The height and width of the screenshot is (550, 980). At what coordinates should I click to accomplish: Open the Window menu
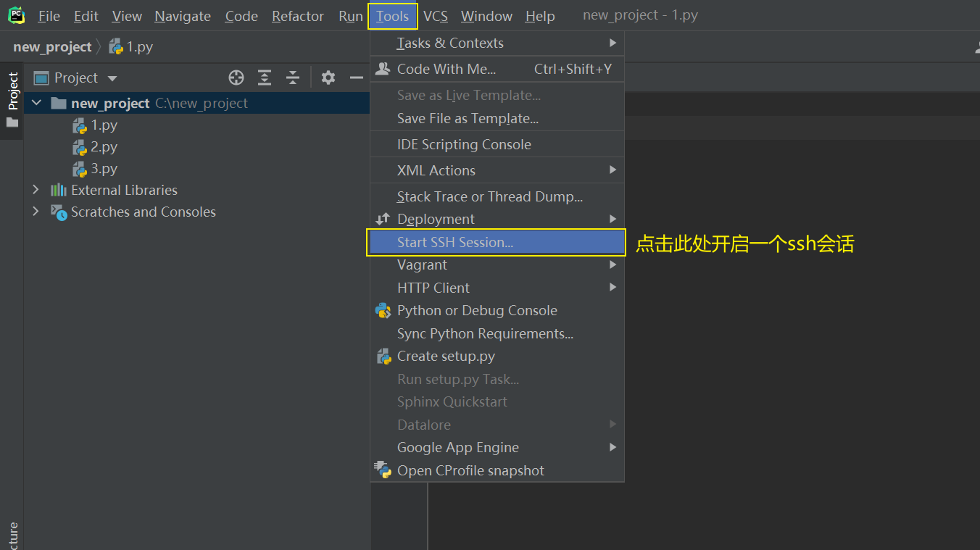click(x=486, y=16)
